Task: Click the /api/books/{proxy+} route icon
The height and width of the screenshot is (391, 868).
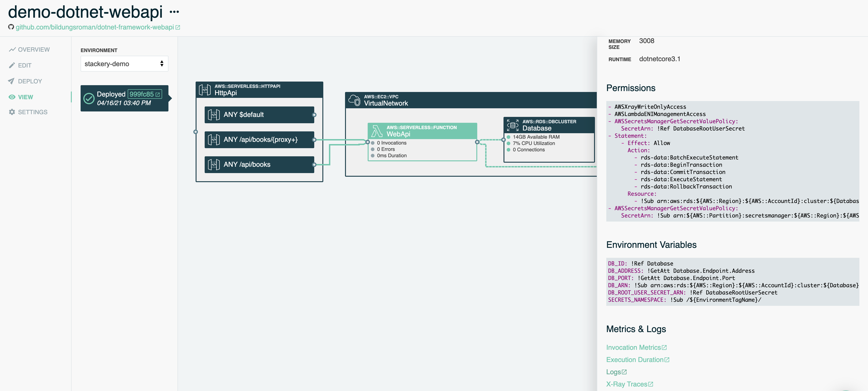Action: pyautogui.click(x=214, y=140)
